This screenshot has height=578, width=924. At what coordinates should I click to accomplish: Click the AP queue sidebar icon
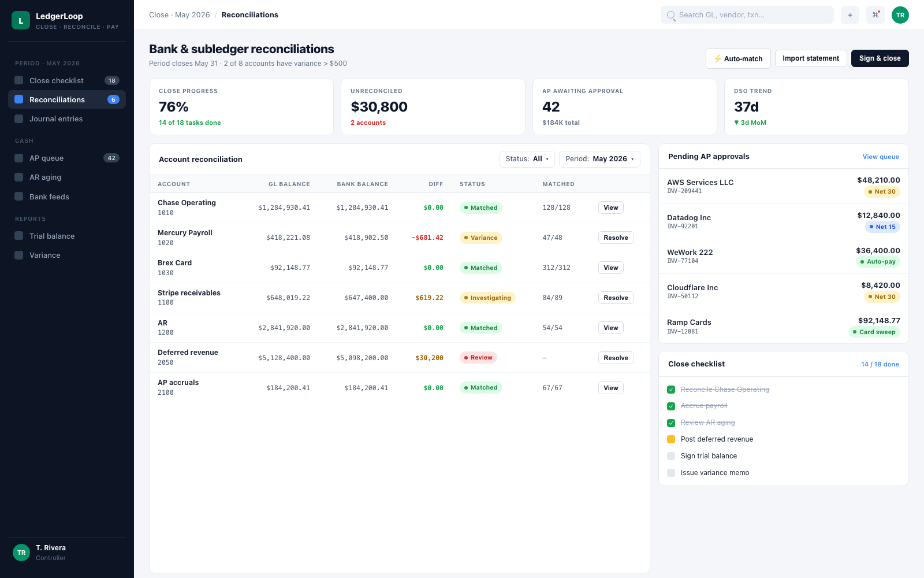(x=19, y=158)
